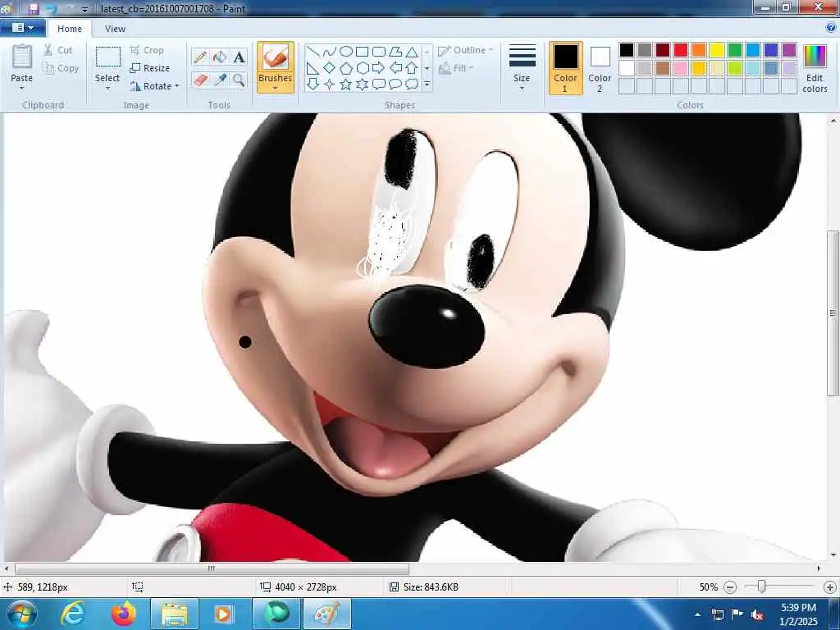The width and height of the screenshot is (840, 630).
Task: Choose the Oval callout shape
Action: 395,84
